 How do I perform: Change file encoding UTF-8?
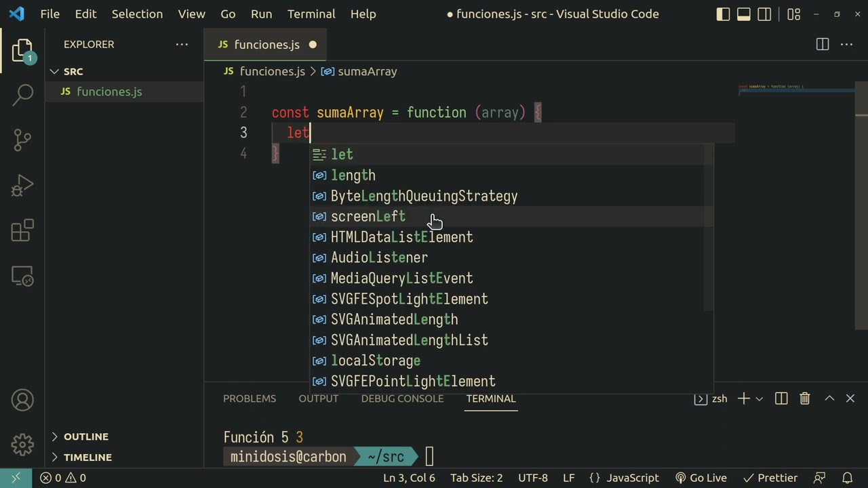coord(533,478)
